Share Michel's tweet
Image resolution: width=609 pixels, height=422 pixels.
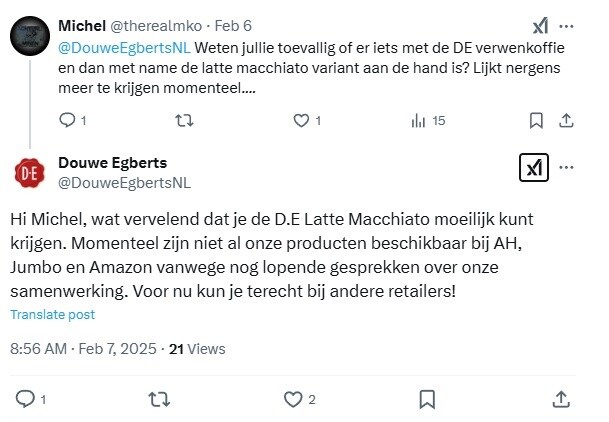(x=565, y=121)
